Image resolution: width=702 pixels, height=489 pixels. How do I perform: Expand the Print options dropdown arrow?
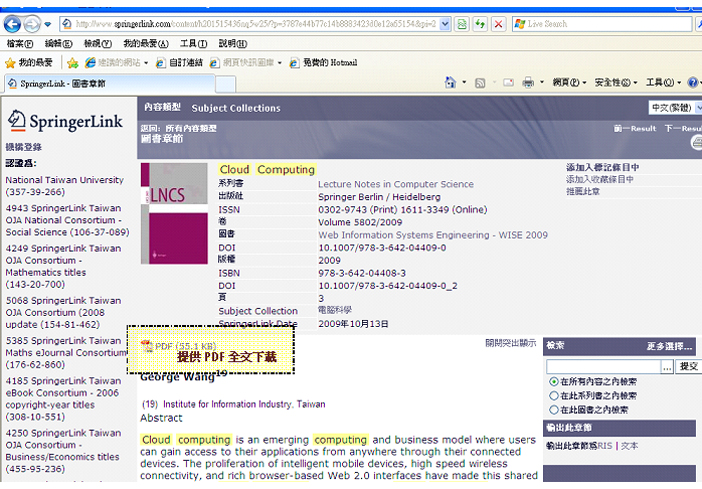coord(542,82)
